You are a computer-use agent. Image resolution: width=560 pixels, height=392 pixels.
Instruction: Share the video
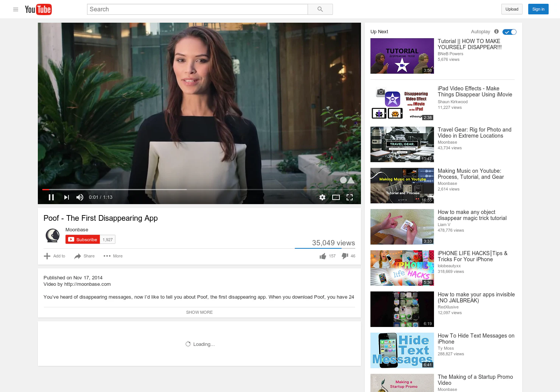coord(84,256)
